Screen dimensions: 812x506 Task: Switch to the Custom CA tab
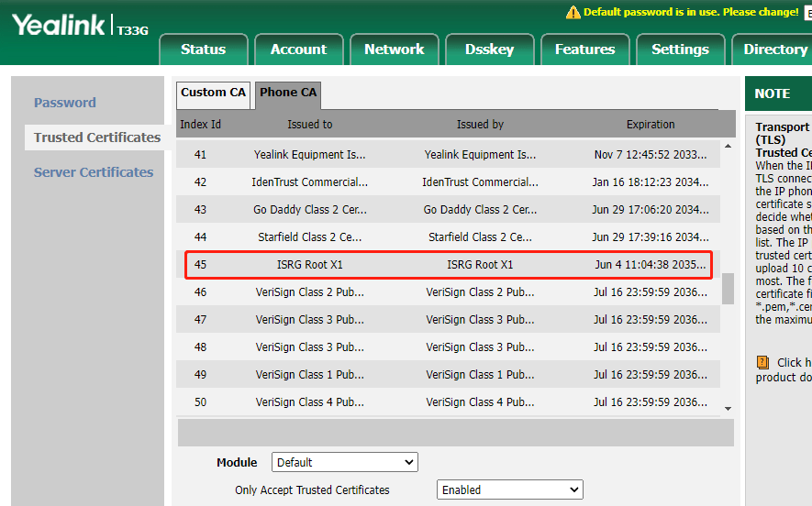[214, 94]
